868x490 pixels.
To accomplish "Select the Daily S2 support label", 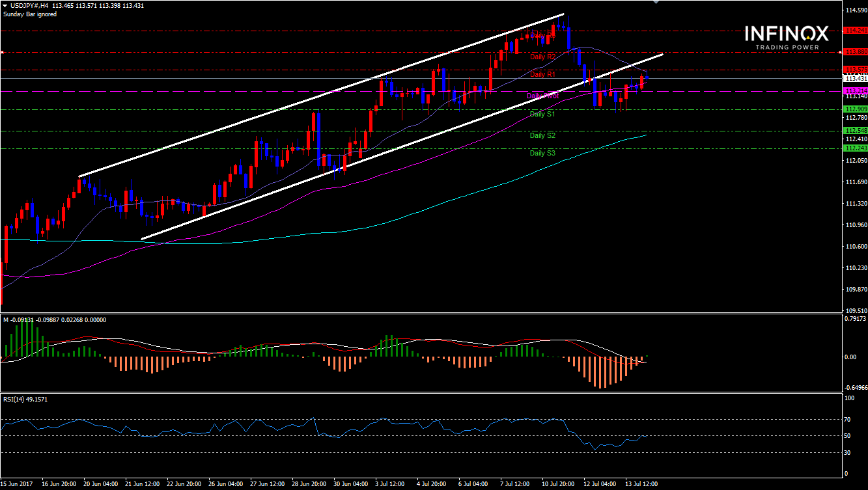I will pyautogui.click(x=542, y=136).
